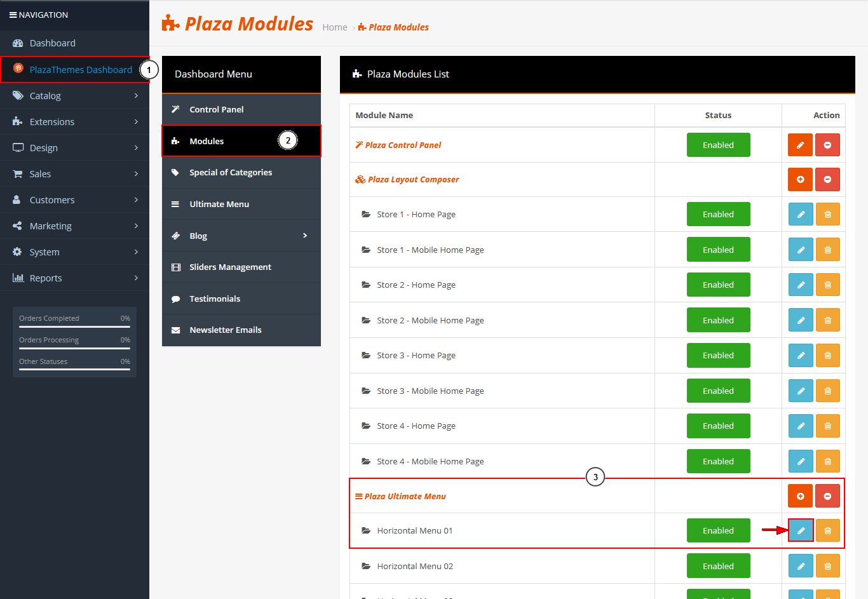868x599 pixels.
Task: Open Control Panel in Dashboard Menu
Action: (241, 109)
